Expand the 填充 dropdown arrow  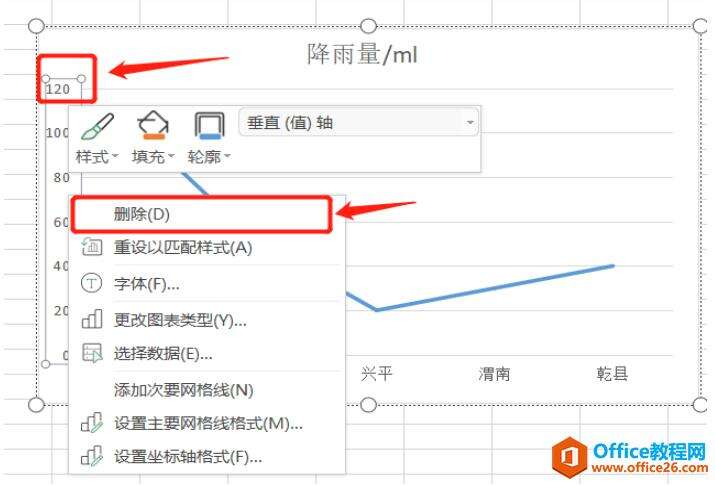coord(171,156)
